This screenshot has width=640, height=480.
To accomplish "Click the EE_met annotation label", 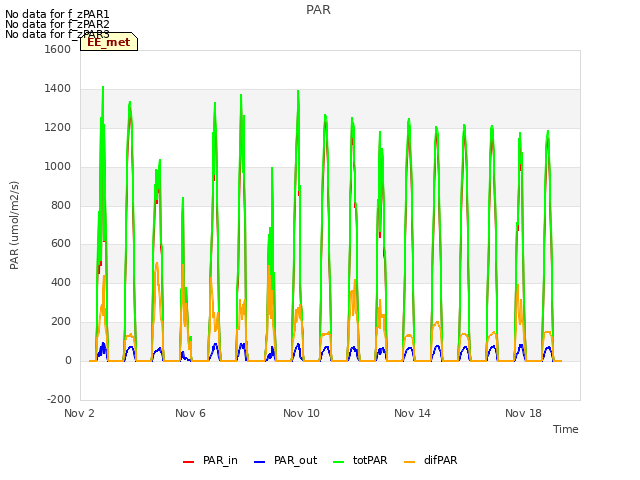I will pos(109,42).
